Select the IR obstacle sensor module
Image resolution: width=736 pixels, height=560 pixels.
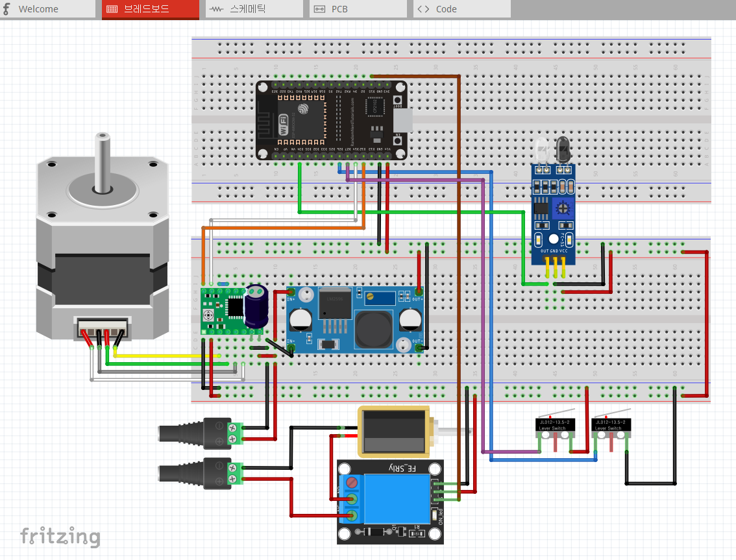pyautogui.click(x=553, y=209)
